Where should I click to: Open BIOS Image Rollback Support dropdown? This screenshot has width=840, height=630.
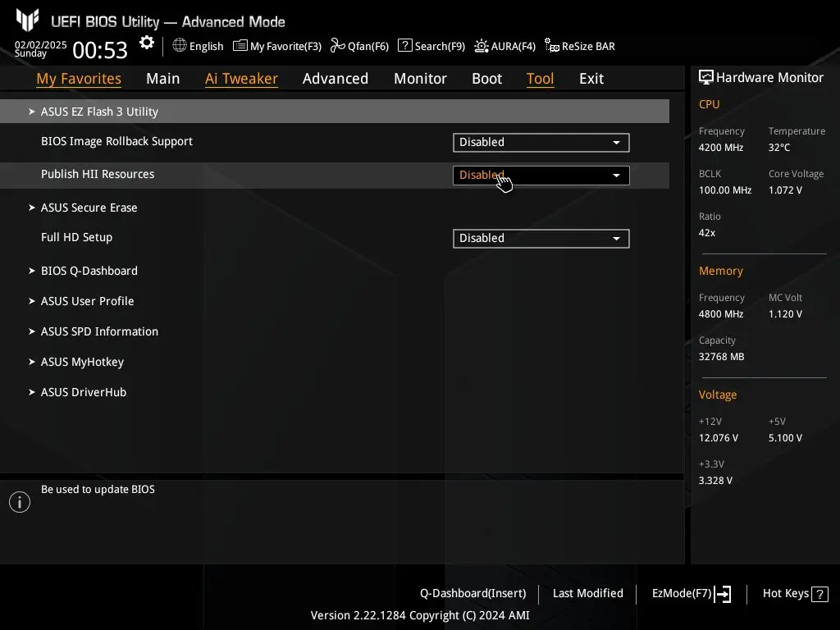pos(541,143)
